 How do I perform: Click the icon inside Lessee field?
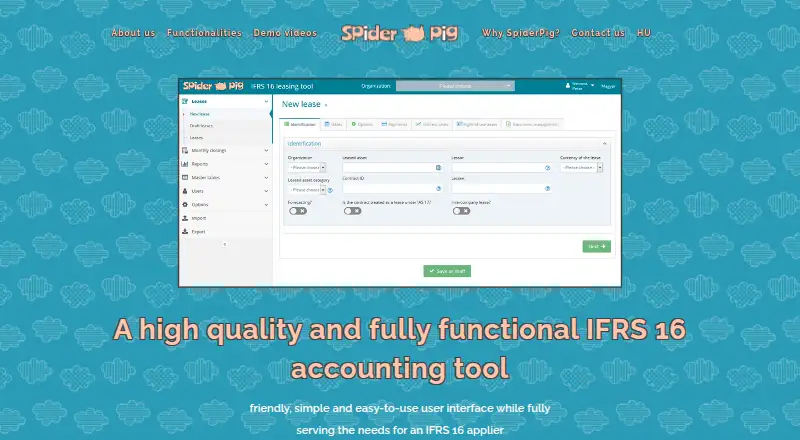[547, 188]
